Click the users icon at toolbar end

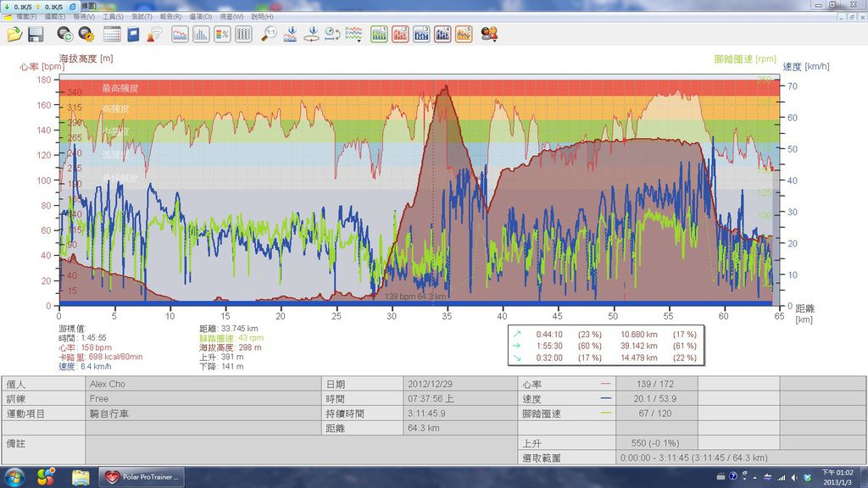(x=489, y=35)
